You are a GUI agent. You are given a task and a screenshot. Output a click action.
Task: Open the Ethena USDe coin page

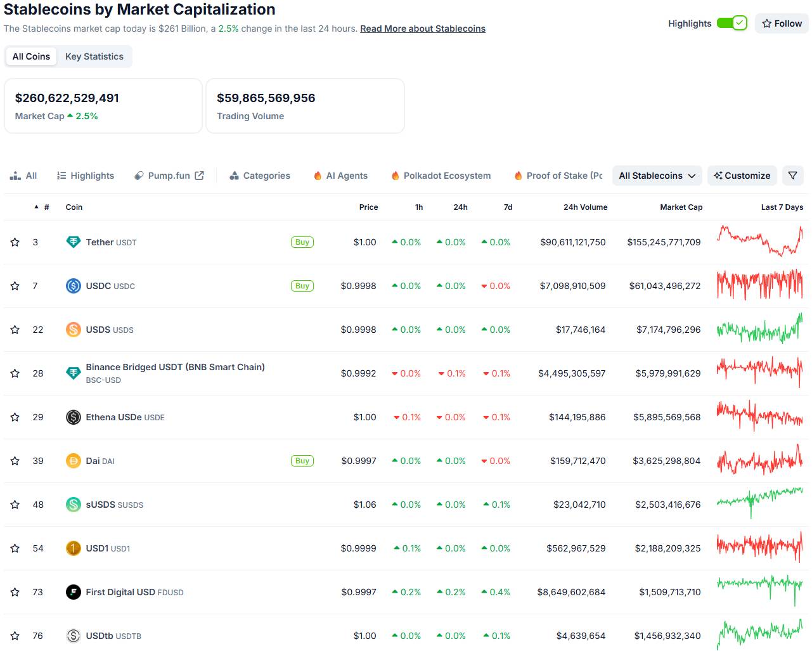click(x=125, y=417)
